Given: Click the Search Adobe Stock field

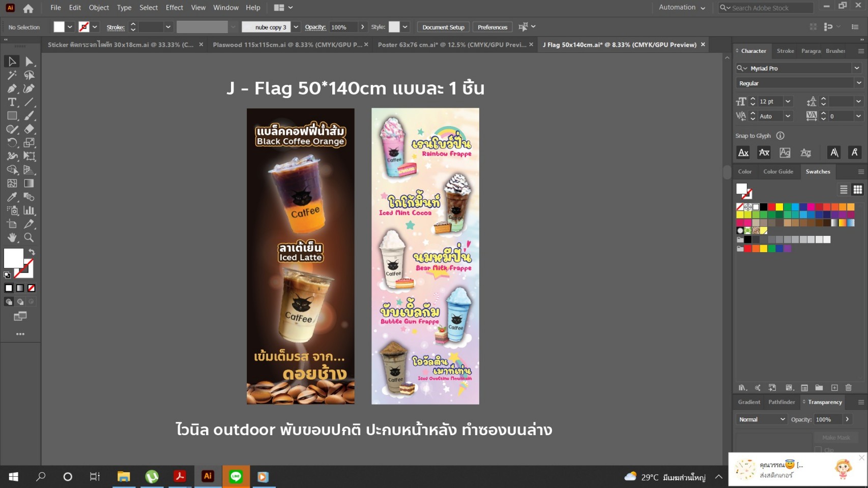Looking at the screenshot, I should coord(769,8).
